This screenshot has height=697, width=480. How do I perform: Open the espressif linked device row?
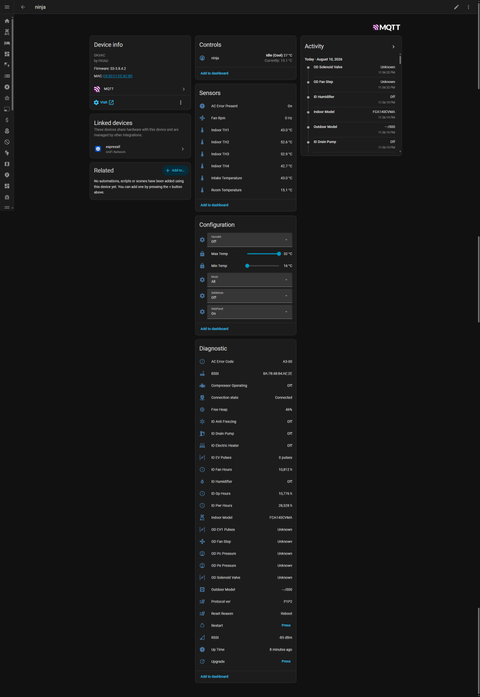(x=140, y=149)
